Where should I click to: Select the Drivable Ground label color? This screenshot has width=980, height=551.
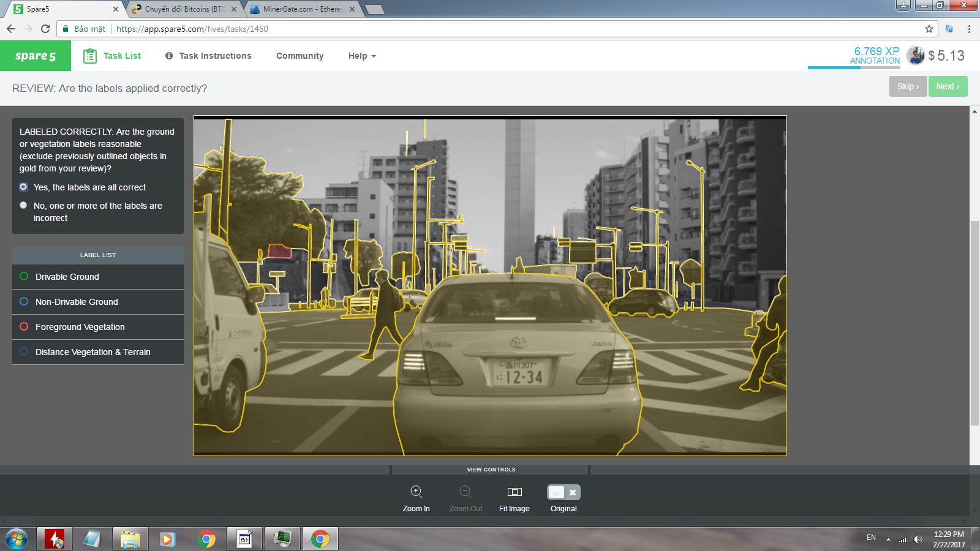tap(24, 277)
